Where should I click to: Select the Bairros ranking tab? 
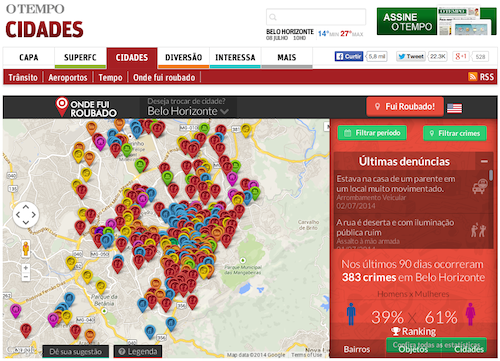point(357,349)
